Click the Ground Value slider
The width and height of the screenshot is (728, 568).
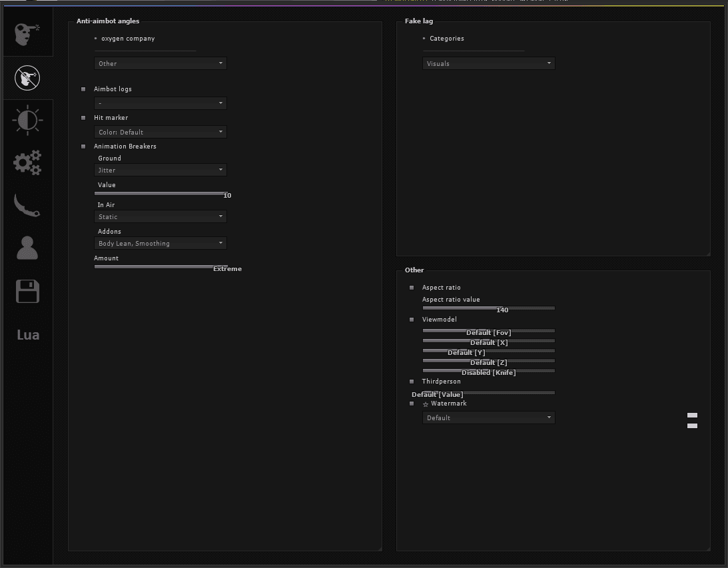[161, 194]
